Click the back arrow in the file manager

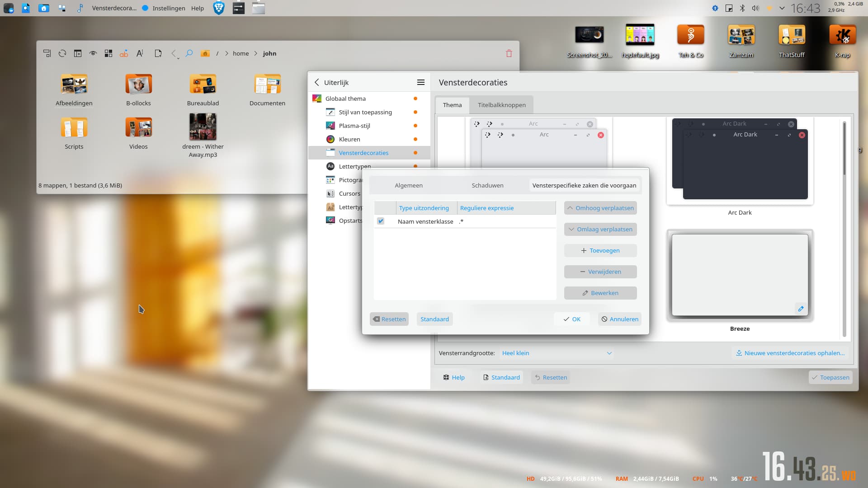[174, 53]
